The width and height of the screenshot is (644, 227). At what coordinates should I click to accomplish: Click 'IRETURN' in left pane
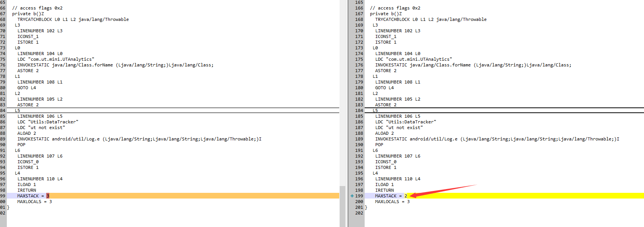(x=27, y=190)
